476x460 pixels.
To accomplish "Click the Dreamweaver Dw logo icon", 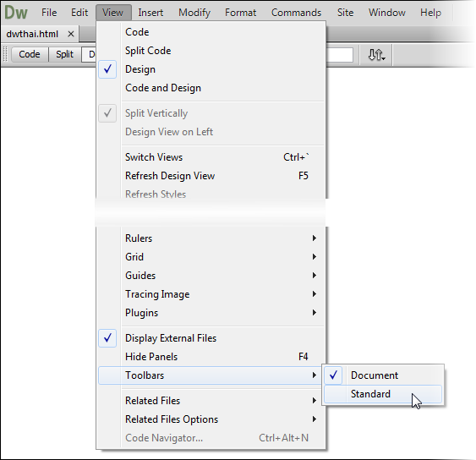I will [x=16, y=13].
